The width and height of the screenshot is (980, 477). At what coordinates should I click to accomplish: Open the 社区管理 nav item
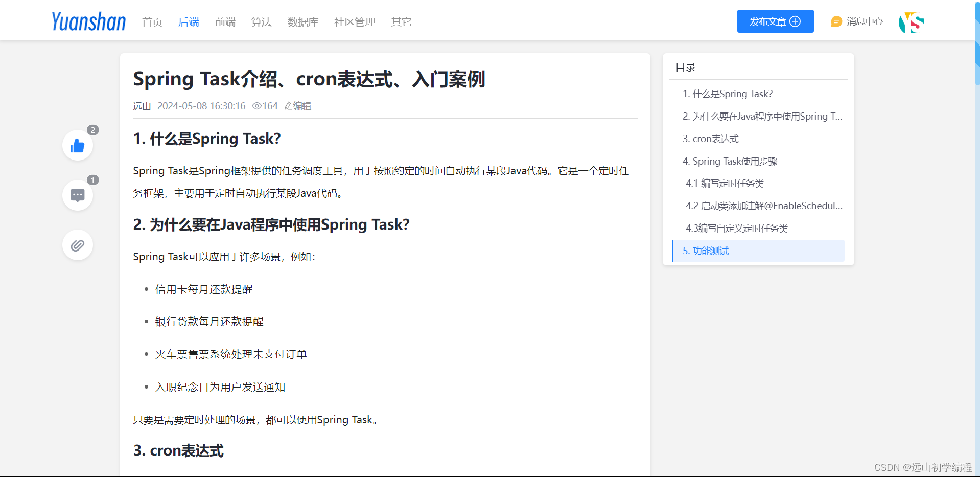tap(355, 22)
